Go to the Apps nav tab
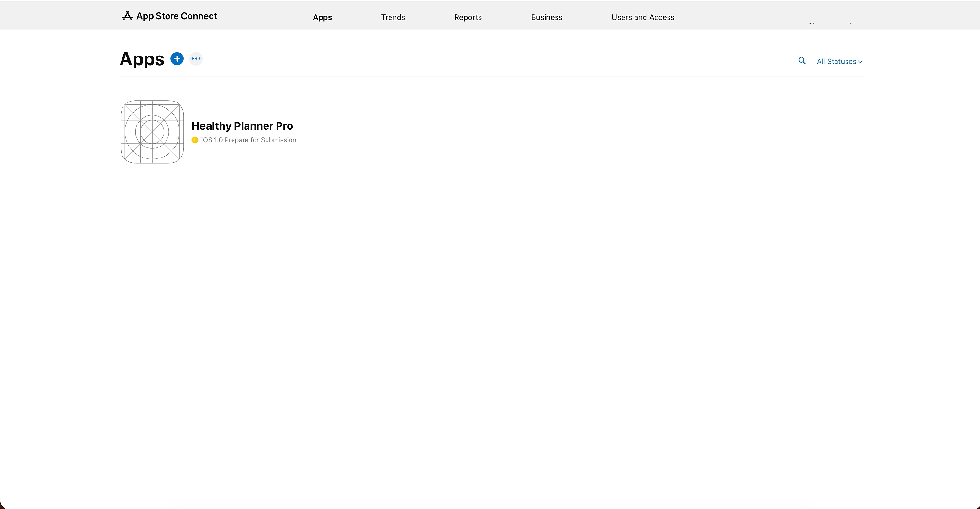 (x=323, y=17)
